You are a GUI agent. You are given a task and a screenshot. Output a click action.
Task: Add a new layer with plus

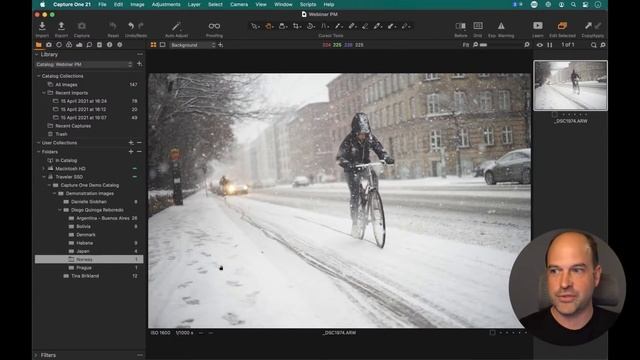point(220,45)
